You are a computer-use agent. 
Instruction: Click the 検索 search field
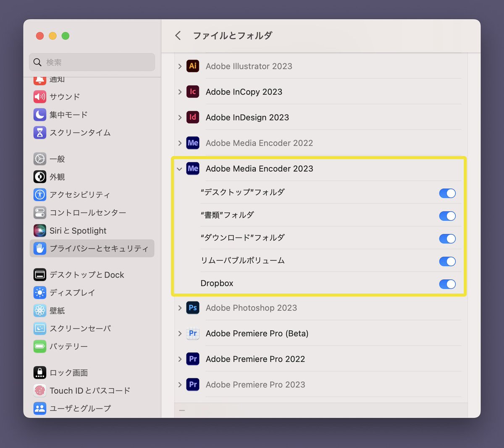tap(92, 62)
